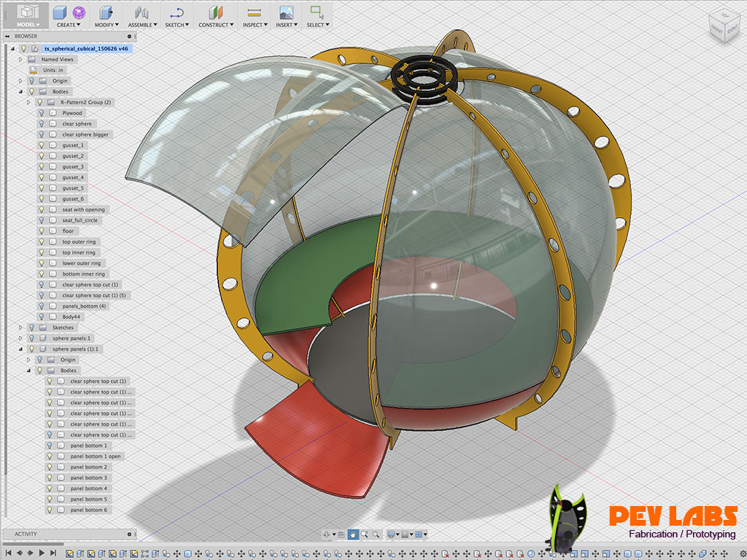Expand the R-Pattern2 Group node
This screenshot has height=560, width=747.
pyautogui.click(x=29, y=103)
